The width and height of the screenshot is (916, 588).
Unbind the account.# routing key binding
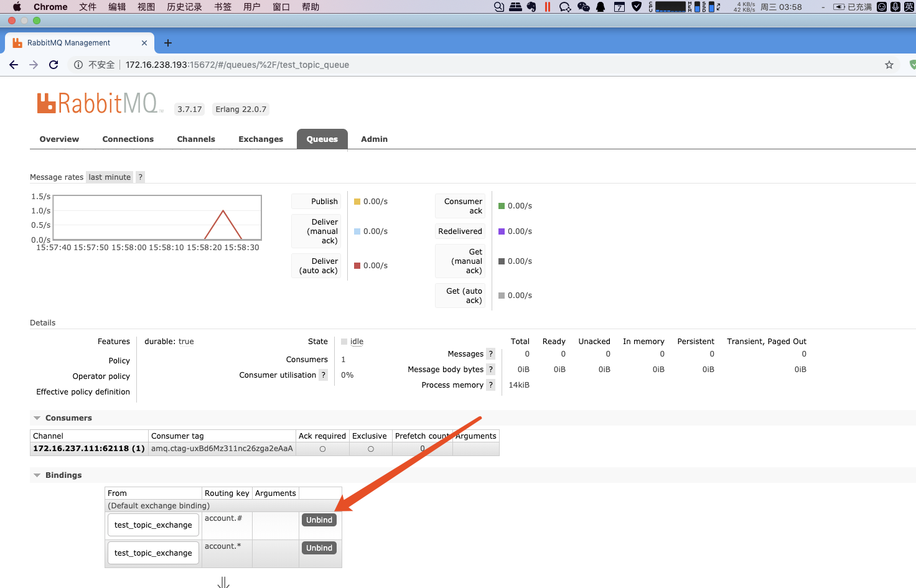pos(319,520)
